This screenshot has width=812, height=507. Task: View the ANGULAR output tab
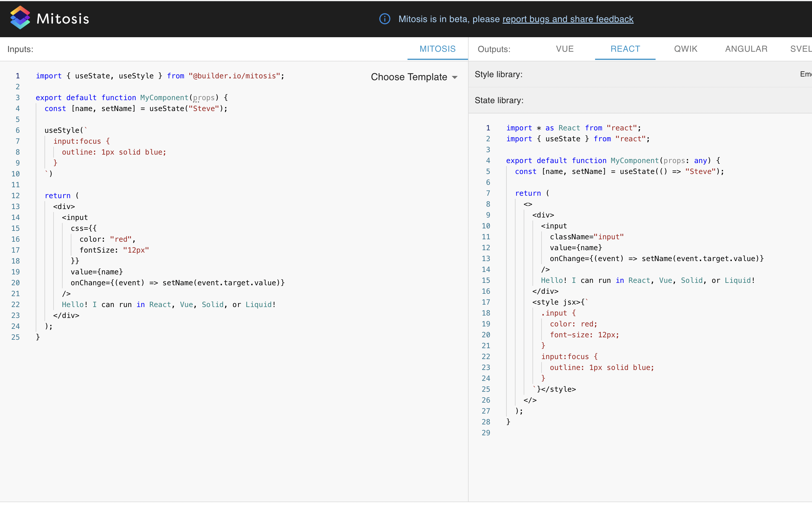point(746,49)
